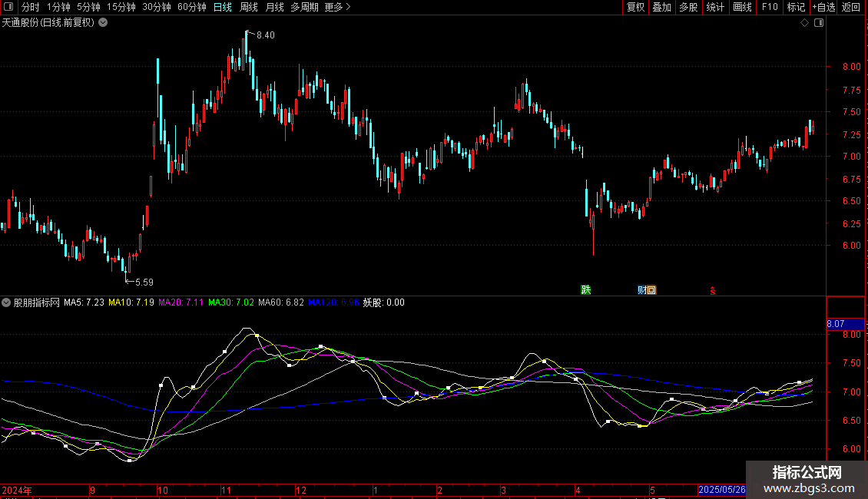Switch to 日线 daily chart

(223, 7)
